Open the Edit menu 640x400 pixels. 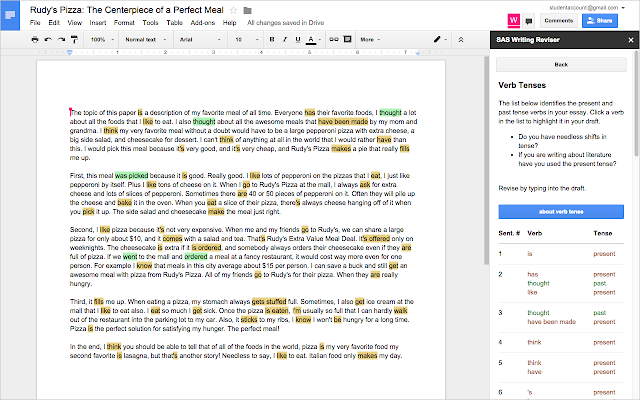(x=54, y=23)
